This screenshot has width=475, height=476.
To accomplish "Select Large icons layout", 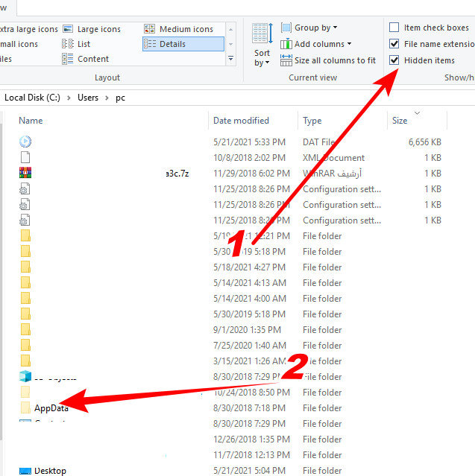I will pos(92,29).
